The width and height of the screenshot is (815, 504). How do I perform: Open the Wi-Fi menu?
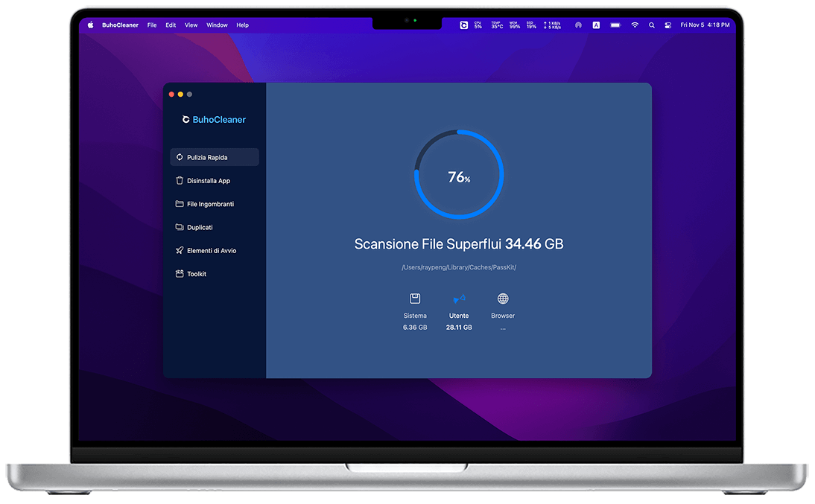click(635, 25)
